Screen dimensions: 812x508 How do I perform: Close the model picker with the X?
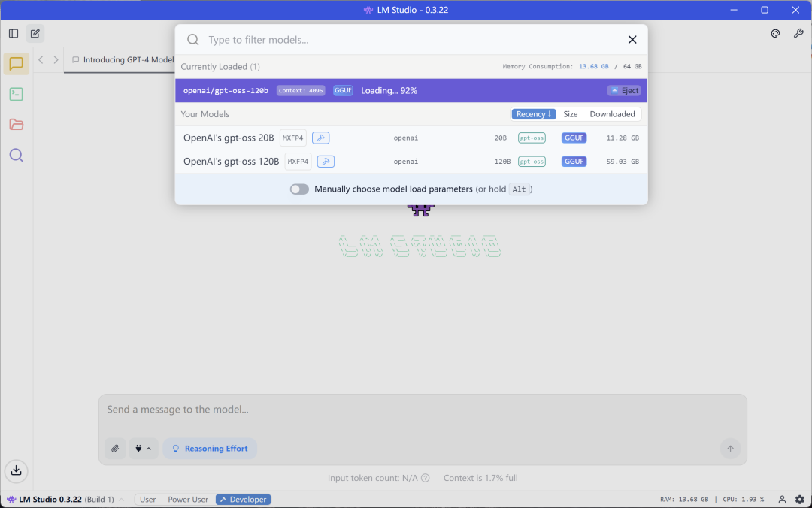click(x=632, y=40)
